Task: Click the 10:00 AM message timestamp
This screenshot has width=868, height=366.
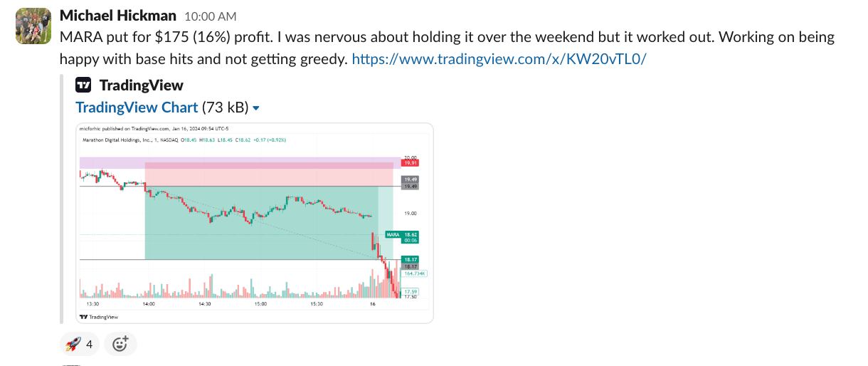Action: (210, 16)
